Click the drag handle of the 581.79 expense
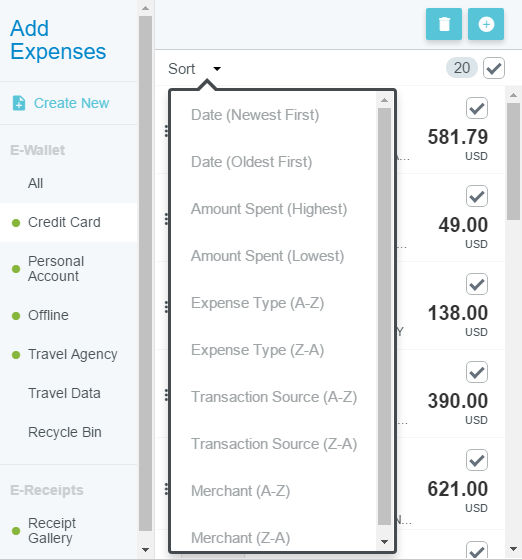The image size is (522, 560). click(166, 131)
